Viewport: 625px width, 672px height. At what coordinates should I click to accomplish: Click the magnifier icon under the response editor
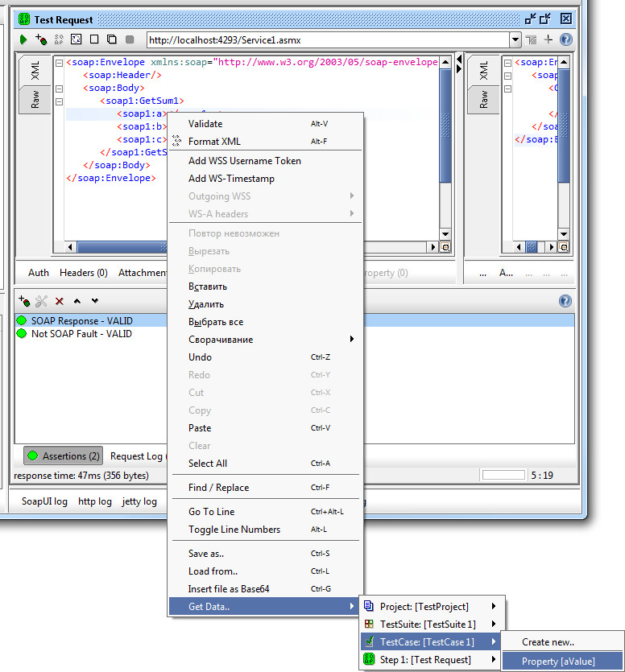pos(564,247)
